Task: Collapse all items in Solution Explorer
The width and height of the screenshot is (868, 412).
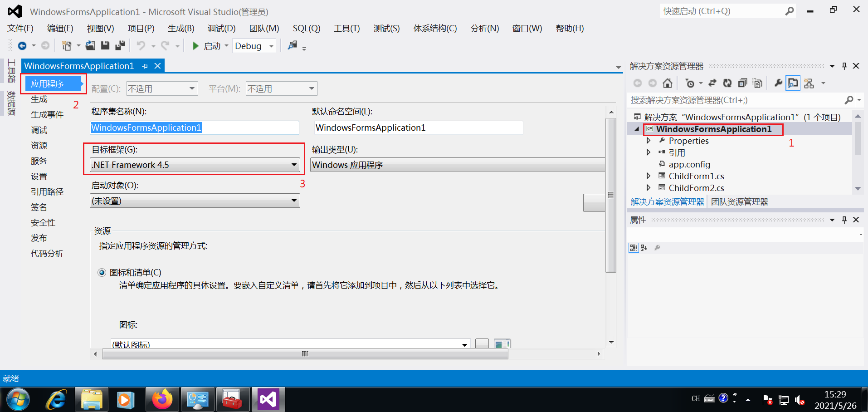Action: click(x=742, y=83)
